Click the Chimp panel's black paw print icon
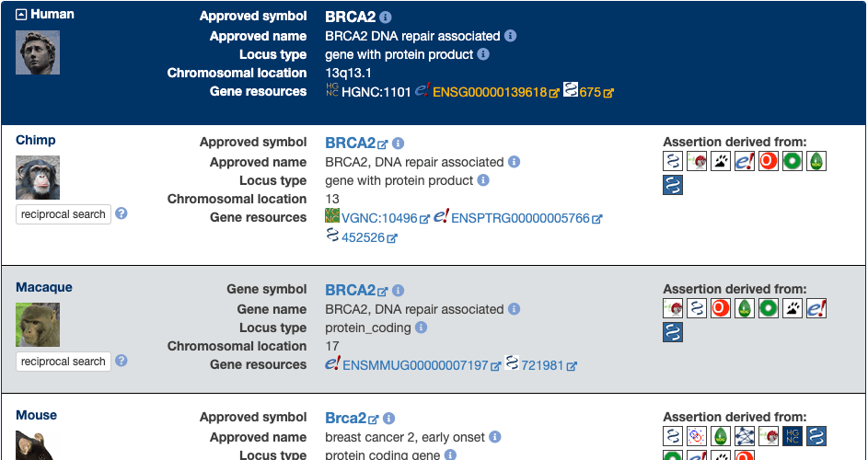Image resolution: width=868 pixels, height=460 pixels. 721,162
